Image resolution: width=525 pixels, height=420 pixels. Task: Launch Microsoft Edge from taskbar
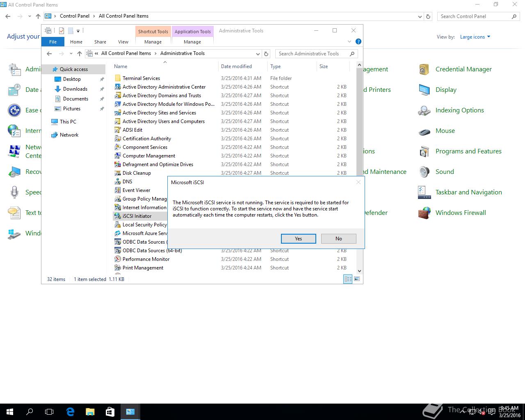70,412
